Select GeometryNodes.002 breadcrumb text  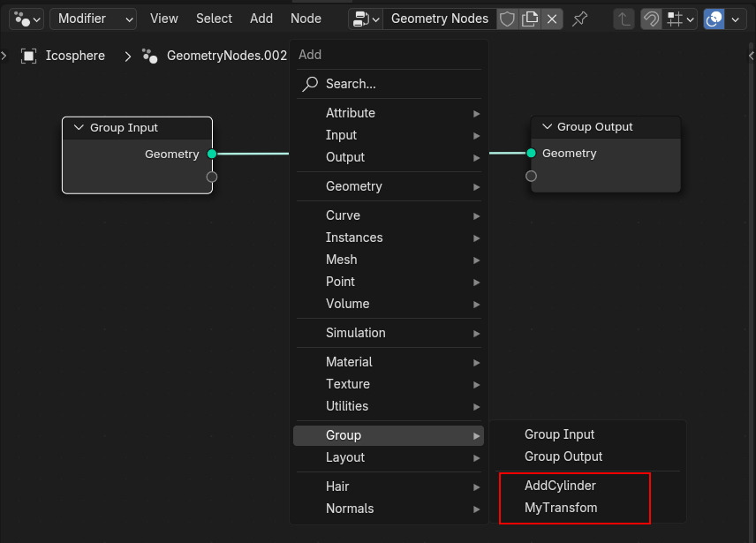click(227, 56)
